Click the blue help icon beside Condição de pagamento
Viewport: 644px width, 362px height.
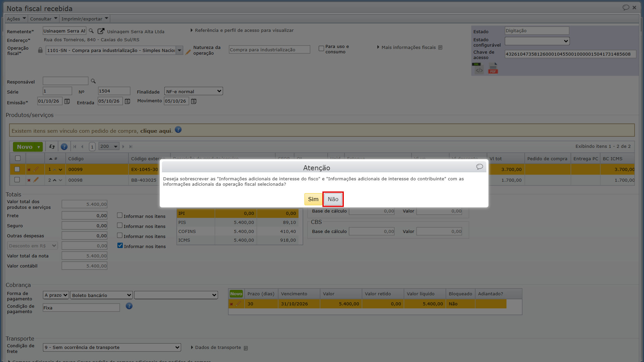[x=129, y=306]
